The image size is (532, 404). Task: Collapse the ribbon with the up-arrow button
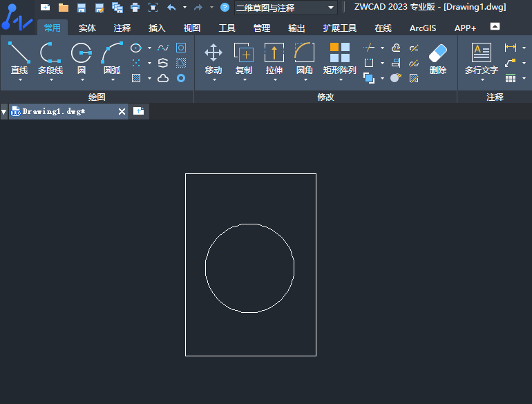pos(495,26)
